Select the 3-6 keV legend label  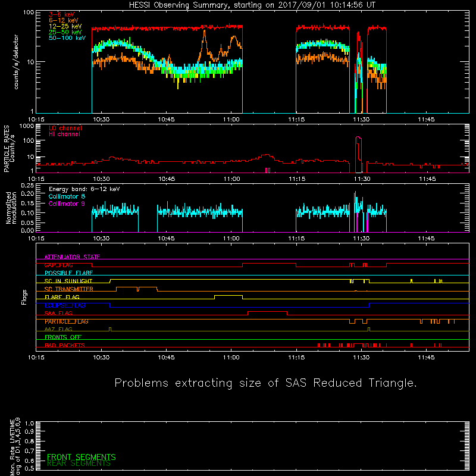(62, 14)
